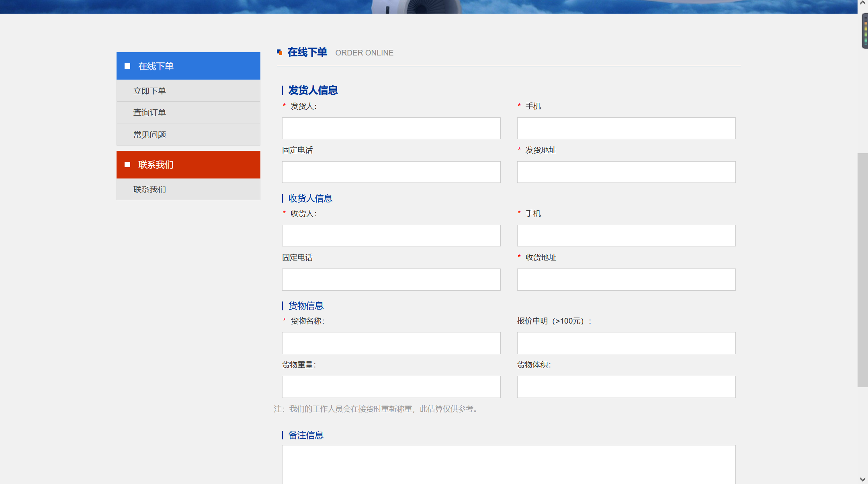Focus the sender 手机 input field
868x484 pixels.
pyautogui.click(x=626, y=128)
